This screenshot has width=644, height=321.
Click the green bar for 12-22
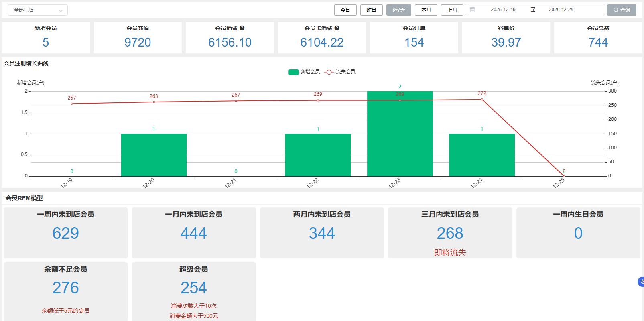pos(318,155)
